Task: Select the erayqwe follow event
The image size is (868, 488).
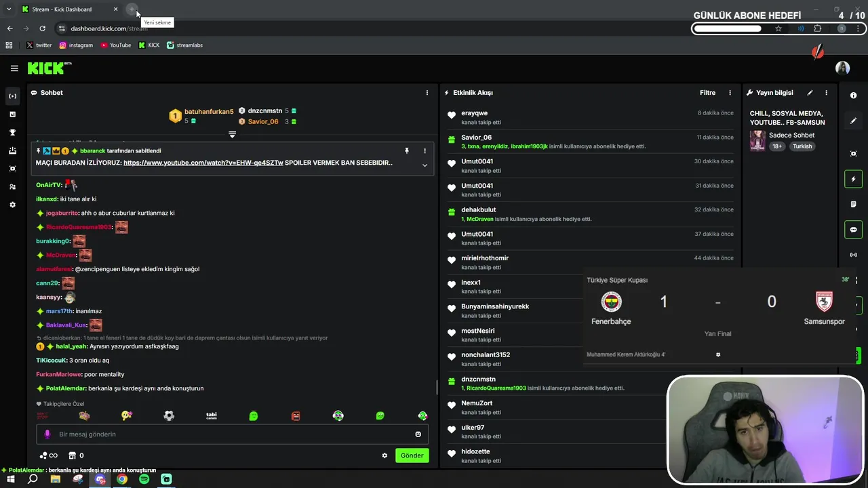Action: [590, 117]
